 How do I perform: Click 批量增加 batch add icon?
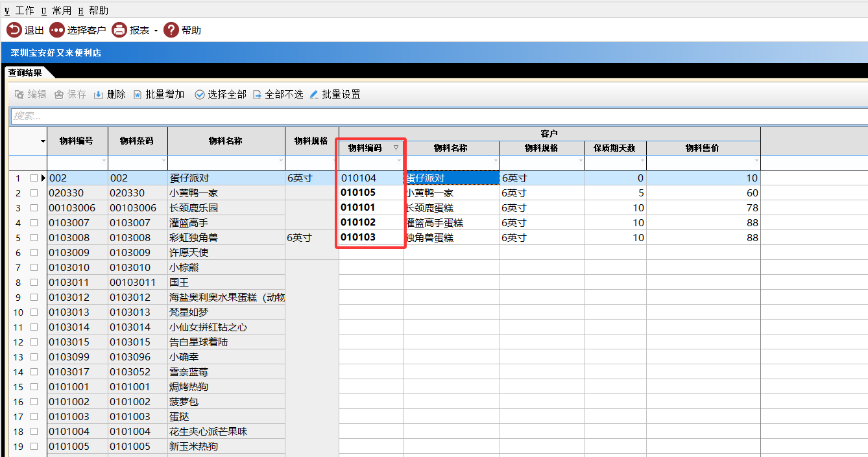[138, 95]
